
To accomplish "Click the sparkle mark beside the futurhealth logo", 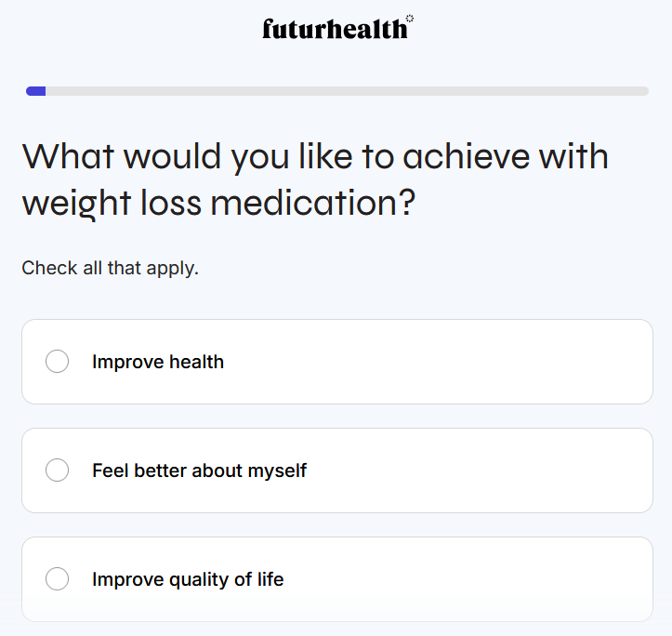I will point(410,19).
